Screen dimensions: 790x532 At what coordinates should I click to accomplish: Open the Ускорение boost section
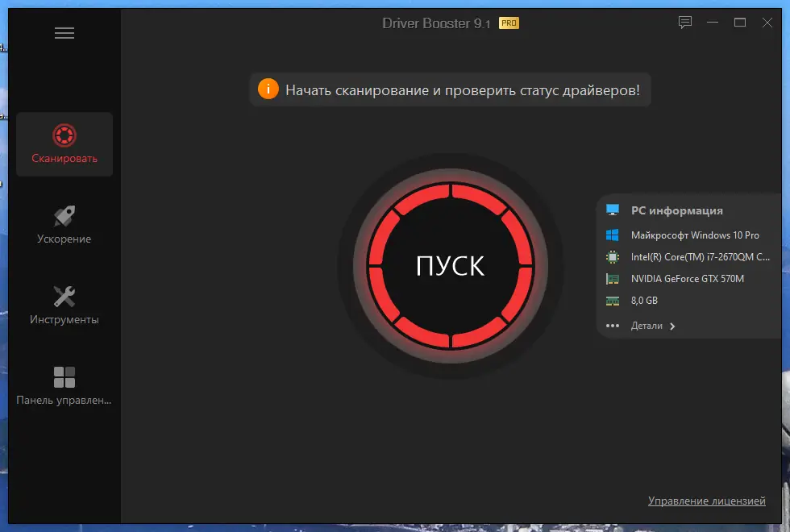[64, 224]
